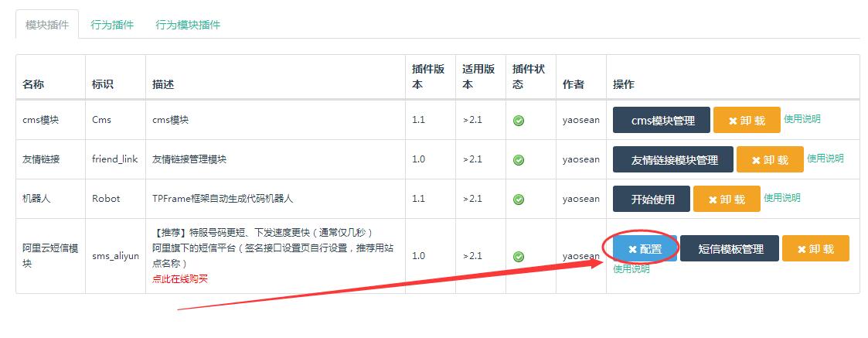Uninstall the 阿里云短信模块 plugin via 卸载
The image size is (868, 338).
click(x=815, y=249)
